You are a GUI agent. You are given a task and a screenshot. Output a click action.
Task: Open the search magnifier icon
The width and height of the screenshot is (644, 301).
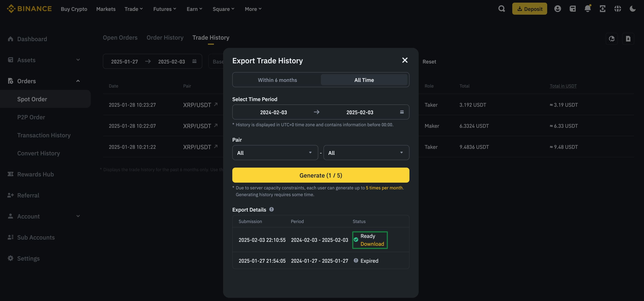[x=502, y=9]
